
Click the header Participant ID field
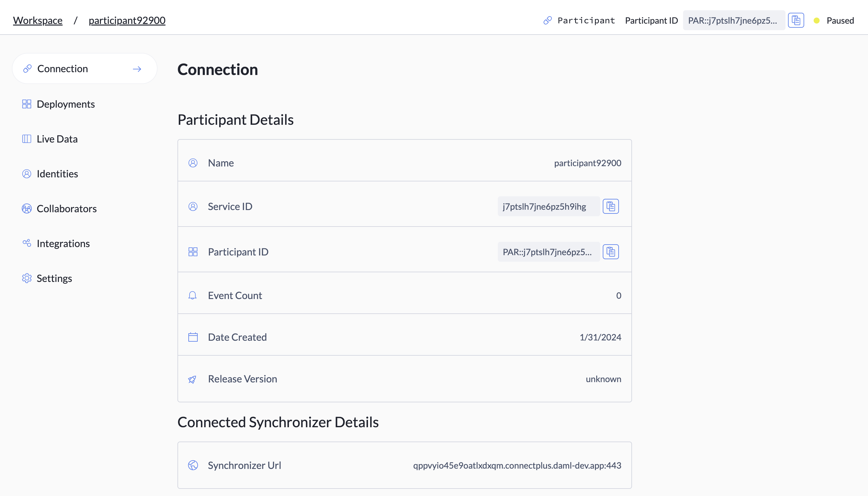(x=734, y=21)
